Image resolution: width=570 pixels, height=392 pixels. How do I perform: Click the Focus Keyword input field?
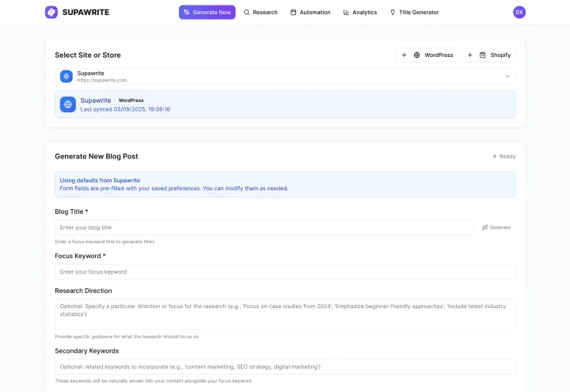tap(285, 272)
